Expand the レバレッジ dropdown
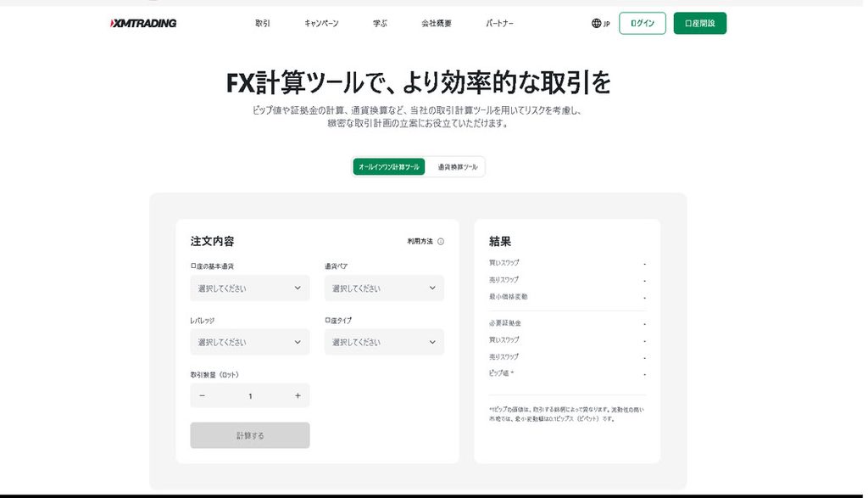Viewport: 868px width, 498px height. [x=250, y=342]
